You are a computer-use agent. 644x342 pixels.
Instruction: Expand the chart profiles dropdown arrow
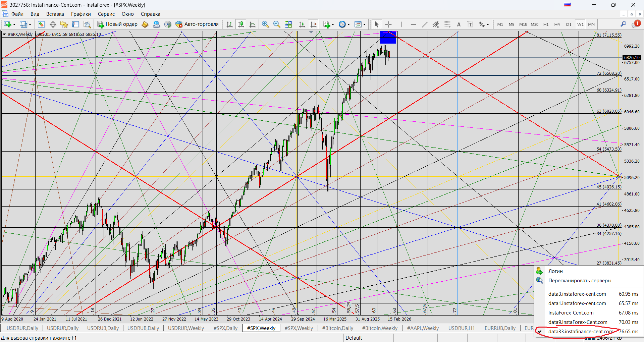(x=30, y=24)
